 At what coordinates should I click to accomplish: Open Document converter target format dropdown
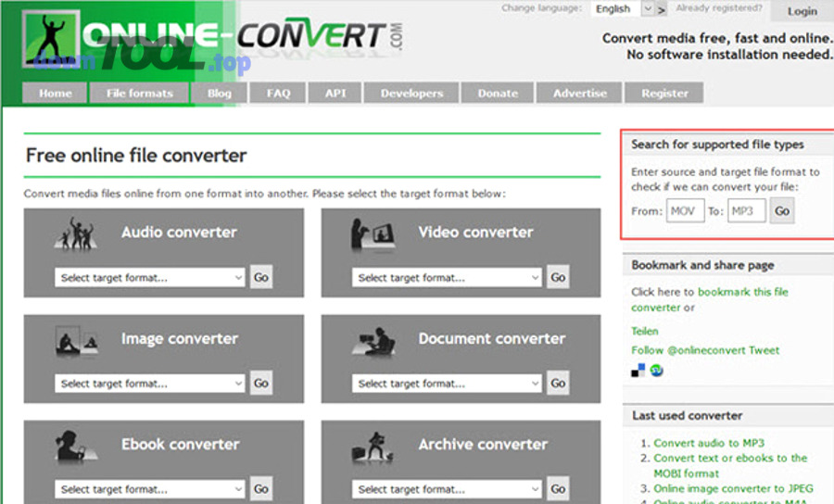click(447, 384)
